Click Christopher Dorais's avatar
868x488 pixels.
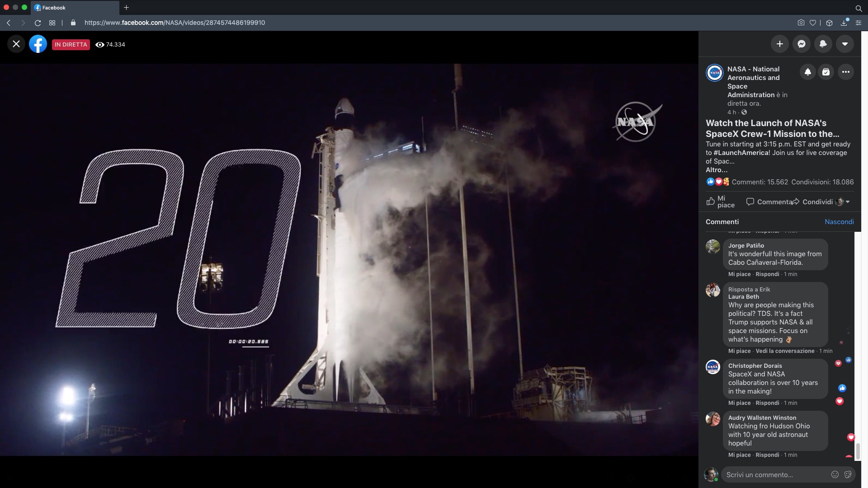(713, 366)
